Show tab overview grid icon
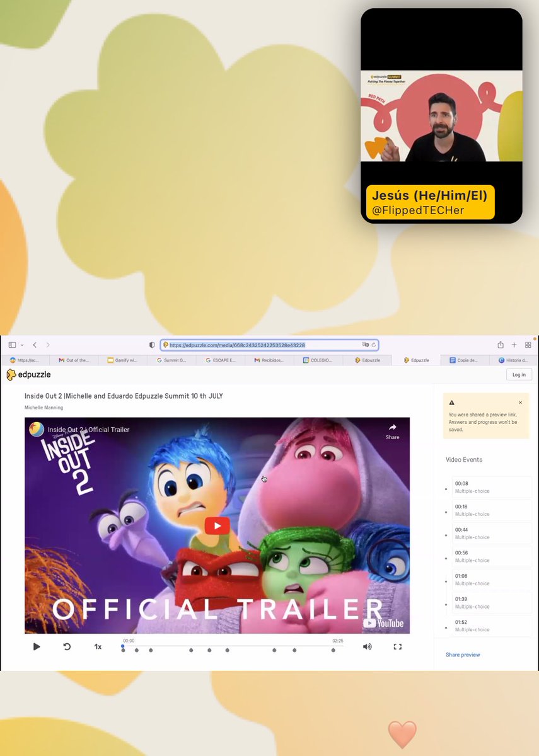This screenshot has height=756, width=539. pos(528,345)
